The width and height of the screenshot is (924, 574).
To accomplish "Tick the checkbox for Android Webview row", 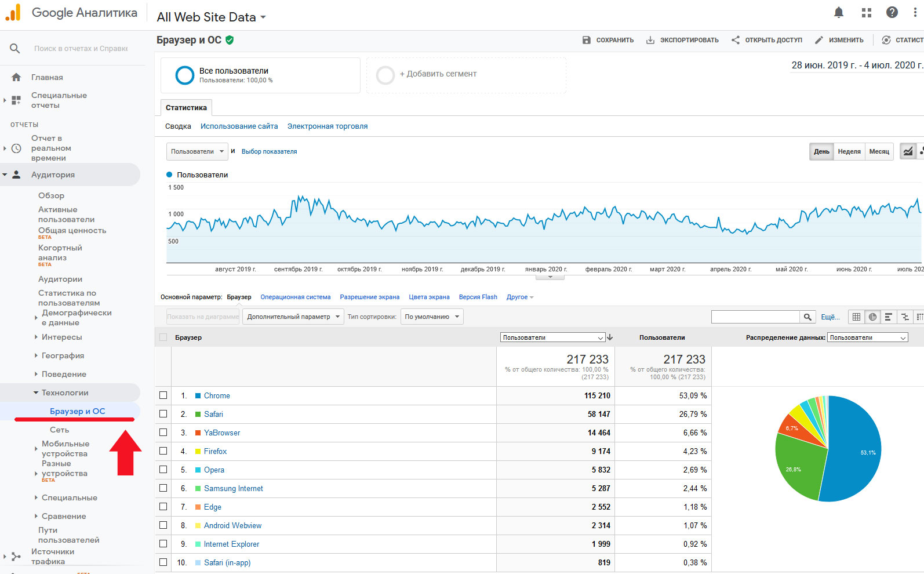I will [163, 525].
